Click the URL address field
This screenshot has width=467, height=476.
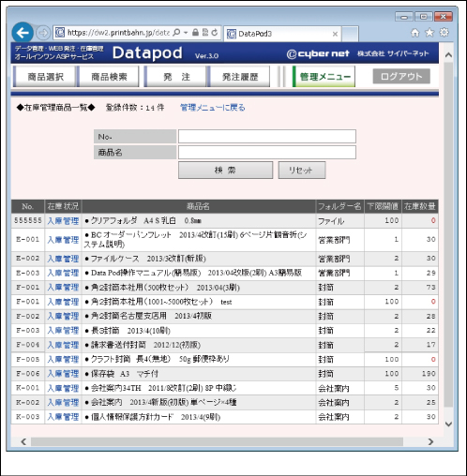point(119,33)
